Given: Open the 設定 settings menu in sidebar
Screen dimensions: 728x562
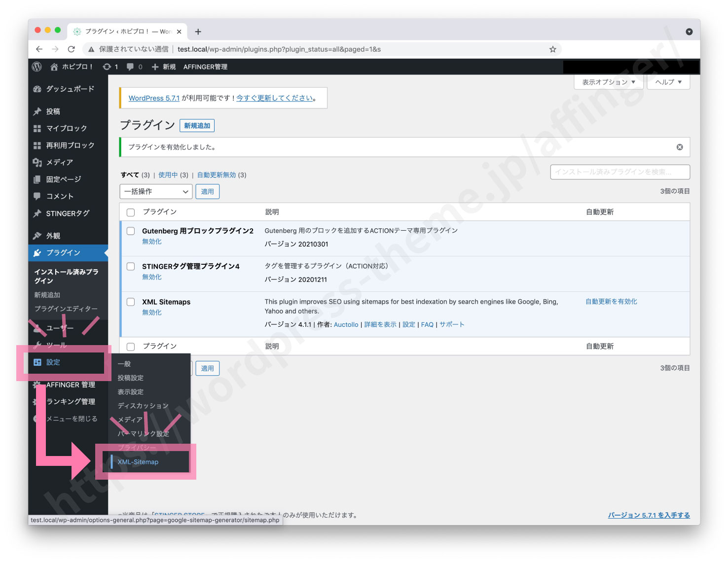Looking at the screenshot, I should pos(68,362).
